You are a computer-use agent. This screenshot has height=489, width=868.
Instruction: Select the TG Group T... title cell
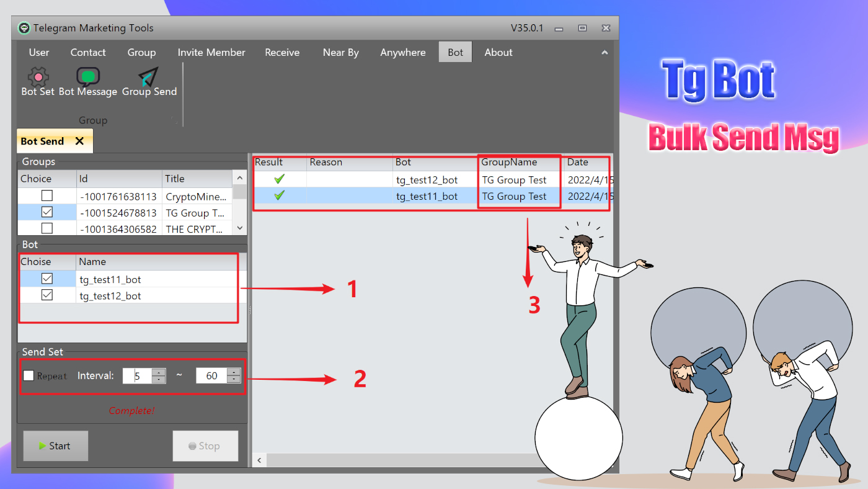coord(197,213)
